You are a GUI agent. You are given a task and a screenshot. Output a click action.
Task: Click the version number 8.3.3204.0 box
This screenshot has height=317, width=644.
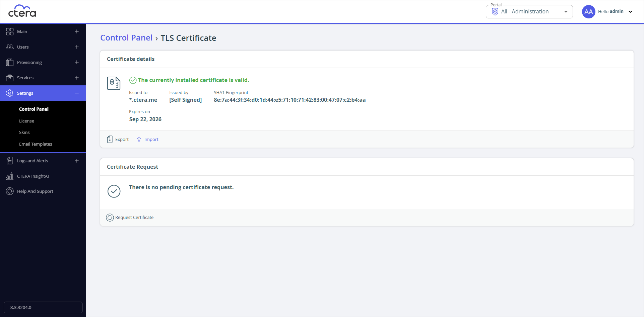pos(43,307)
